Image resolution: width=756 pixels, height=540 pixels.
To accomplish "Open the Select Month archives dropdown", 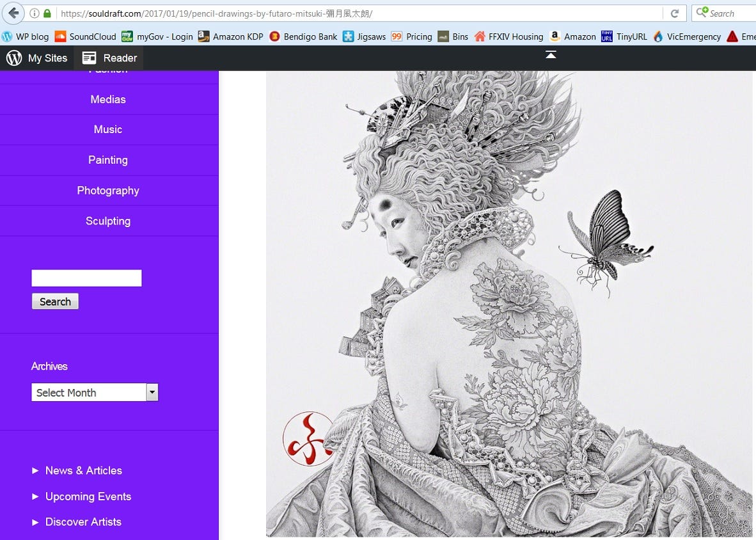I will pos(95,392).
